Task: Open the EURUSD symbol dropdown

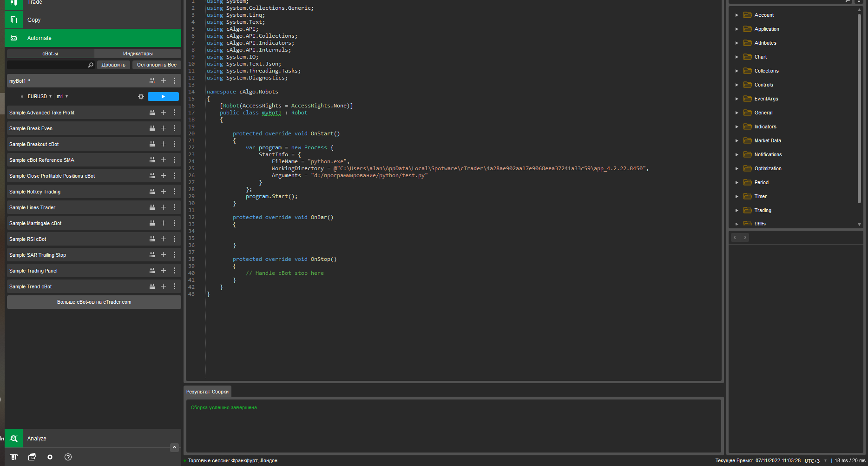Action: pos(39,96)
